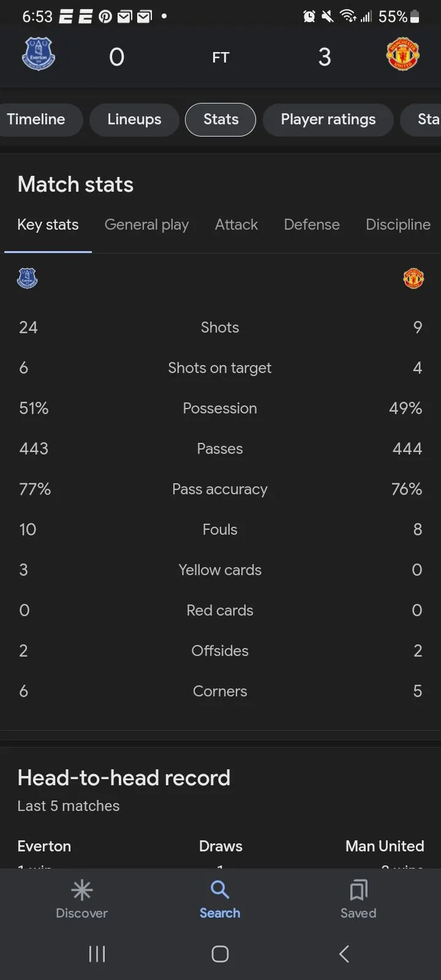
Task: Tap the Everton crest in score header
Action: pos(39,54)
